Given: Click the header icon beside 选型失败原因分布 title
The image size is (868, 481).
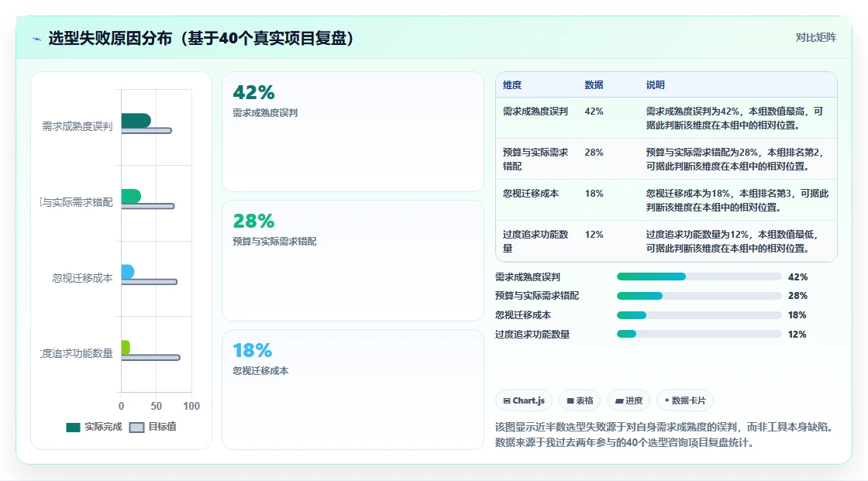Looking at the screenshot, I should (37, 39).
